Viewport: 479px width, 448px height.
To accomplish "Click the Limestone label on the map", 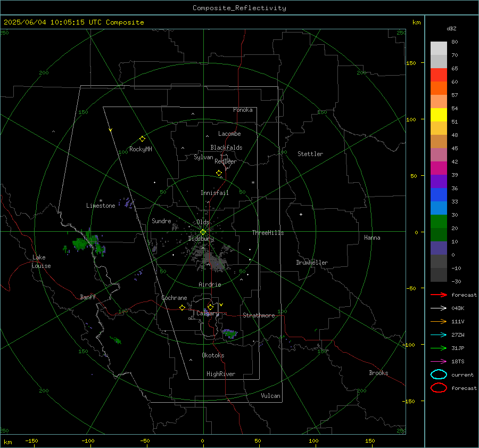I will (x=101, y=206).
